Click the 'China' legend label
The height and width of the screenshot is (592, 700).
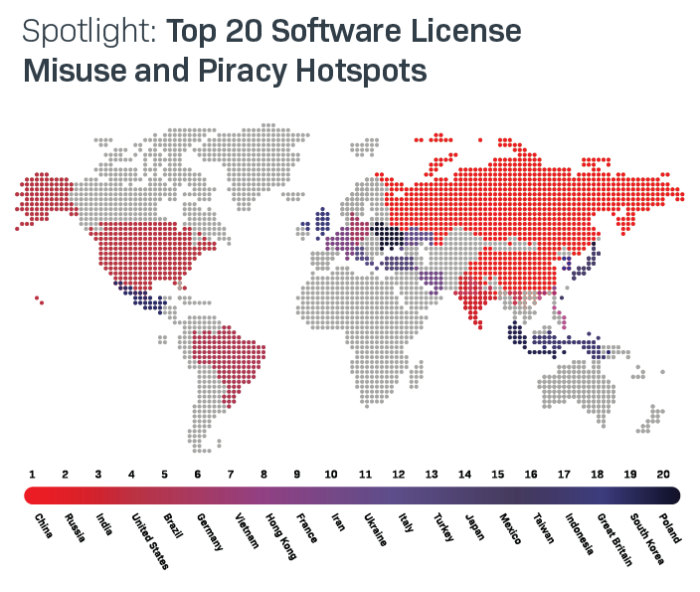pos(44,525)
